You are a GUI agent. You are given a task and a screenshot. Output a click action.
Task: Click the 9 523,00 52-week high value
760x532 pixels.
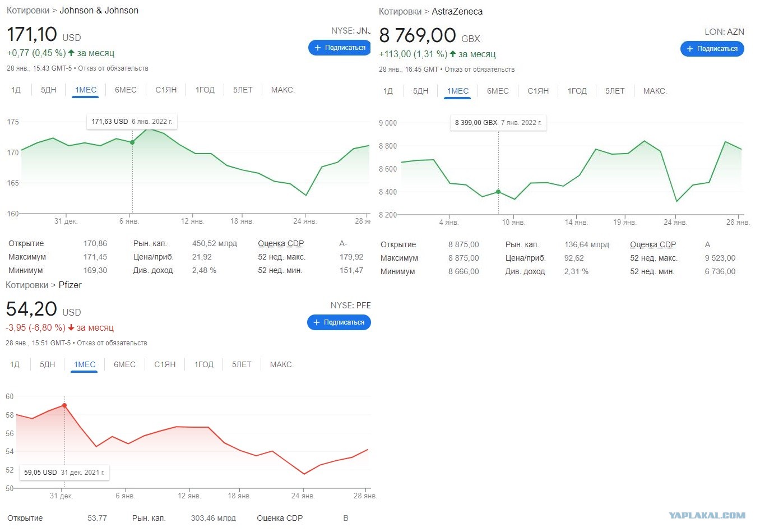(720, 258)
